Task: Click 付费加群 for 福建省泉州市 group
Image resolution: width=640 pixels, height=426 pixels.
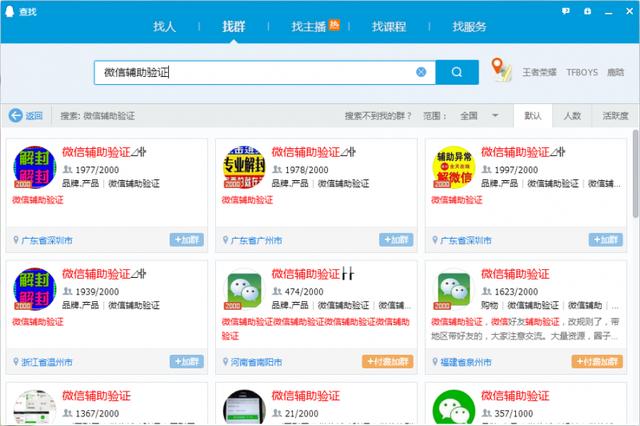Action: coord(597,361)
